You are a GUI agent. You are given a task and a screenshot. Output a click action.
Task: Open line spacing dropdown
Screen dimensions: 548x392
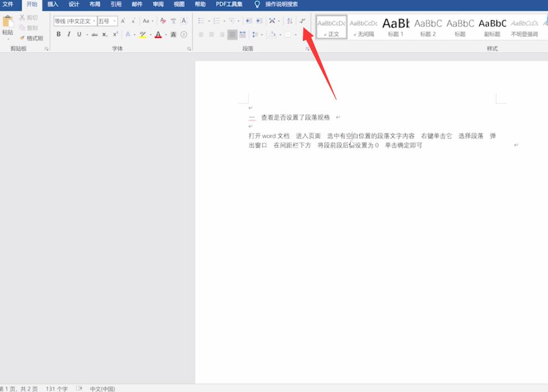click(257, 34)
